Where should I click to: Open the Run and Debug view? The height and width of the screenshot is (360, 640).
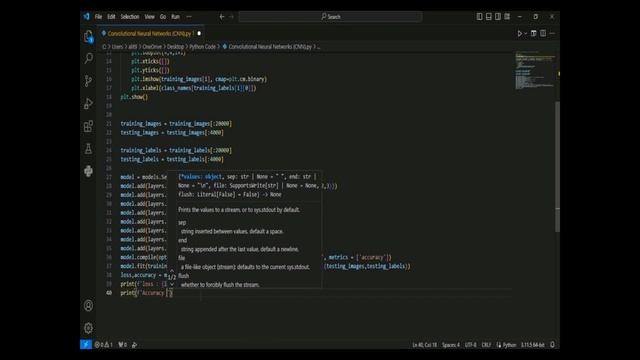(x=88, y=103)
